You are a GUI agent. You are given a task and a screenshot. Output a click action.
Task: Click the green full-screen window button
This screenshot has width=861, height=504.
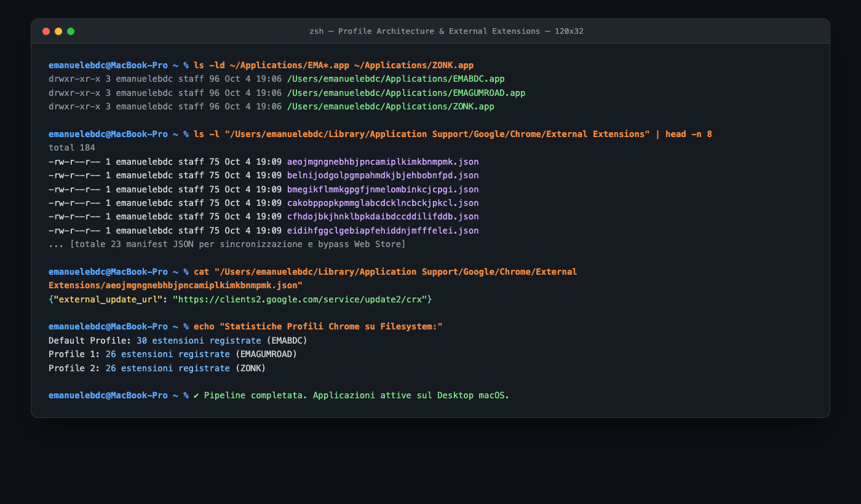(x=71, y=31)
